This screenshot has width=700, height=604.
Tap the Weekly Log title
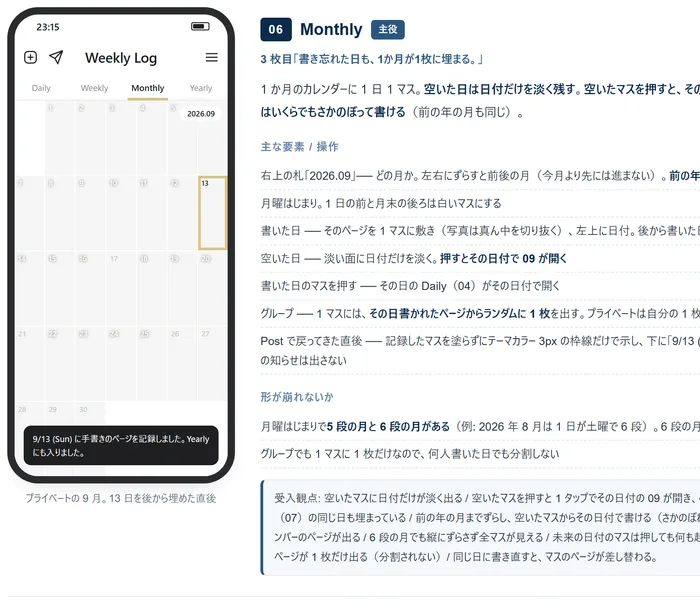click(121, 58)
